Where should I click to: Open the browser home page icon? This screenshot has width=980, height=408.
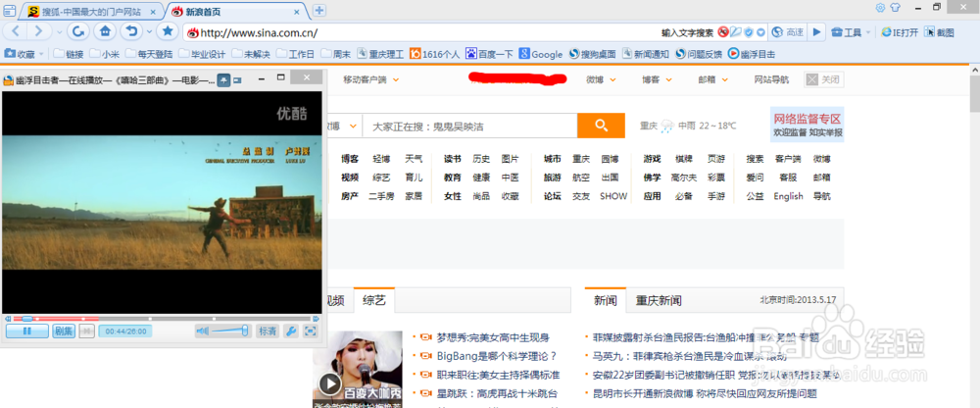click(x=106, y=31)
